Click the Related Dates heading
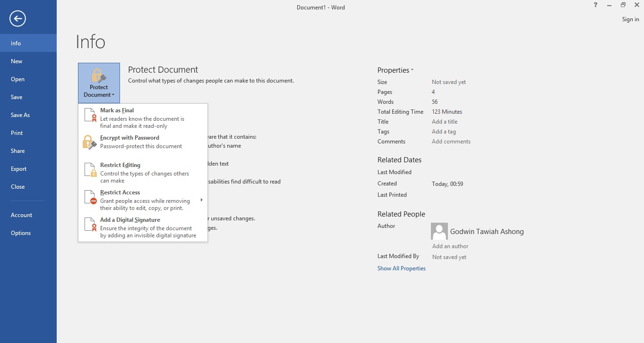This screenshot has width=644, height=343. pos(399,159)
